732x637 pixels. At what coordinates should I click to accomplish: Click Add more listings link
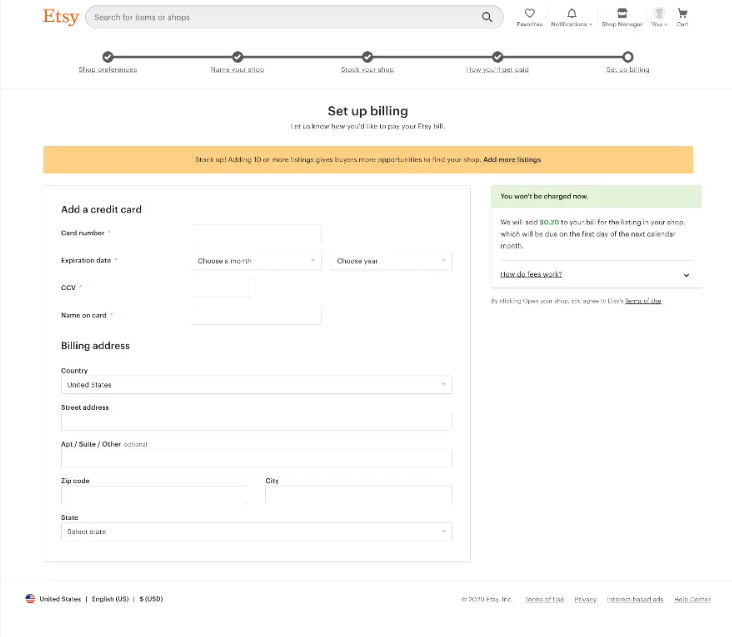(x=512, y=159)
